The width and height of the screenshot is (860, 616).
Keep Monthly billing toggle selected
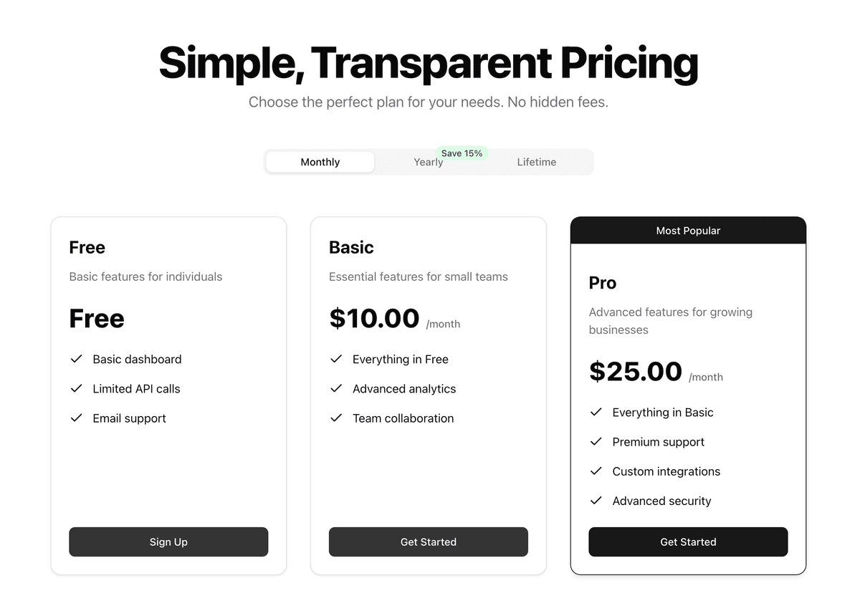(320, 162)
